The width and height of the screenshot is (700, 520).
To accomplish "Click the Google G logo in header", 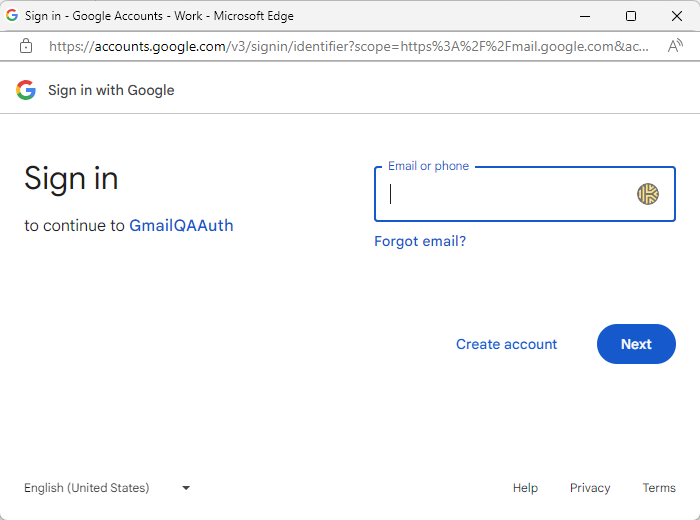I will pyautogui.click(x=26, y=90).
